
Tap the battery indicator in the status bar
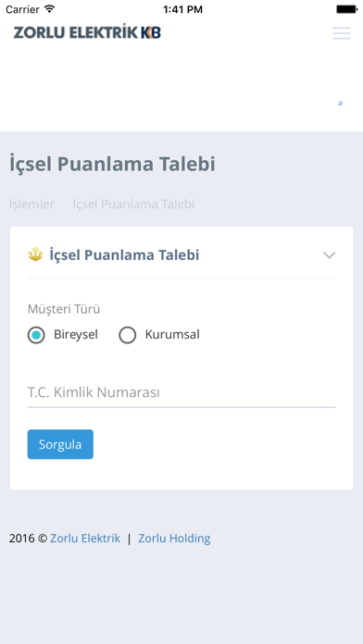click(x=346, y=9)
